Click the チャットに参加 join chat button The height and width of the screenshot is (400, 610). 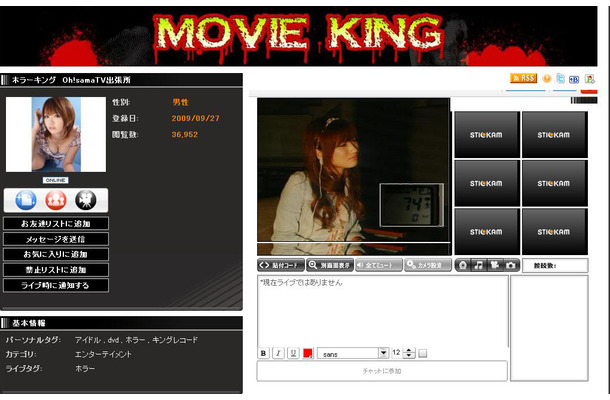click(382, 371)
